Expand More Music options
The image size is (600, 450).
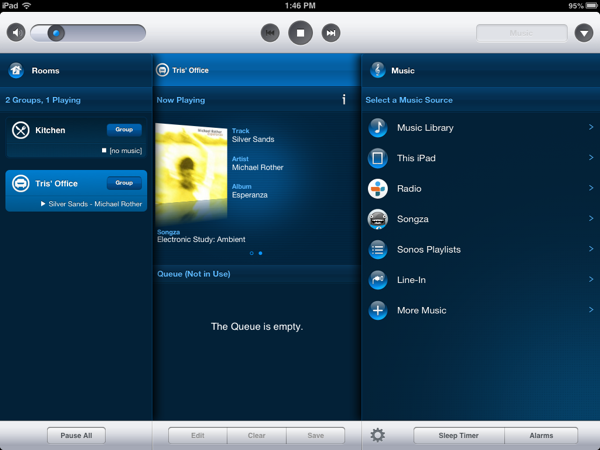481,311
